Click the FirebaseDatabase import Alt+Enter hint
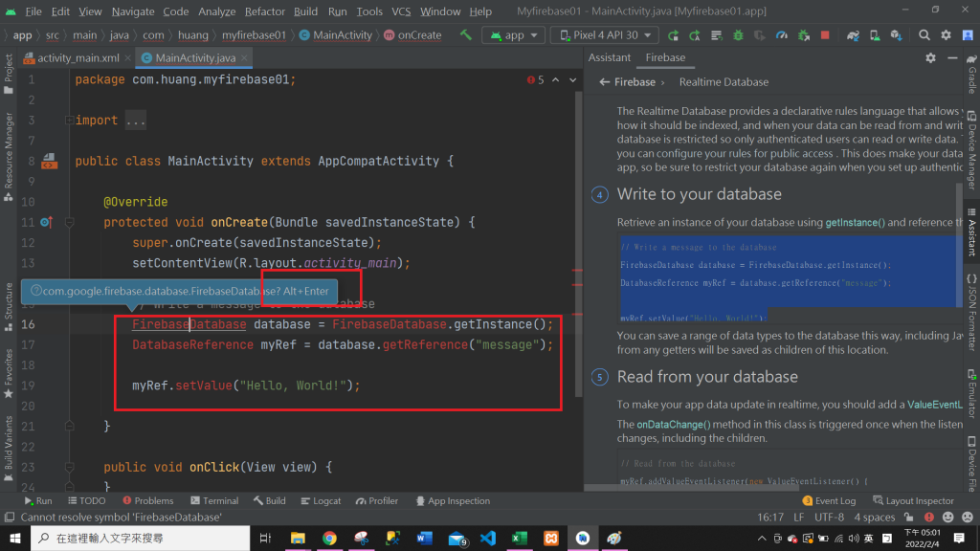 coord(179,291)
